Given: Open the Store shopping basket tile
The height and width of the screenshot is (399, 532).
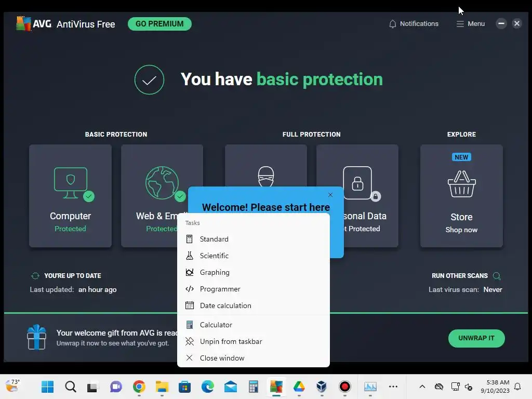Looking at the screenshot, I should coord(461,196).
